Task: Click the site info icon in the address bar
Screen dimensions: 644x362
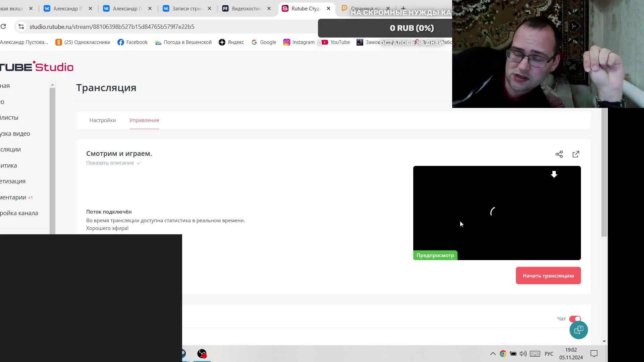Action: pyautogui.click(x=21, y=26)
